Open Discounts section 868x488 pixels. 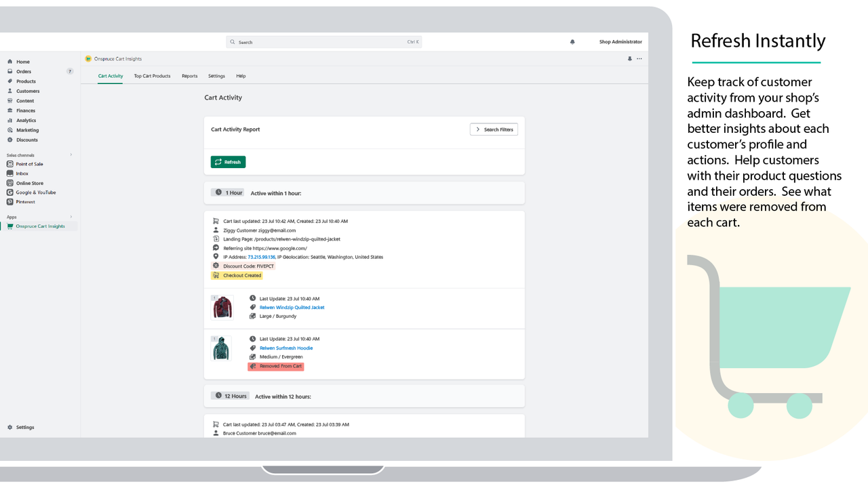(x=27, y=140)
